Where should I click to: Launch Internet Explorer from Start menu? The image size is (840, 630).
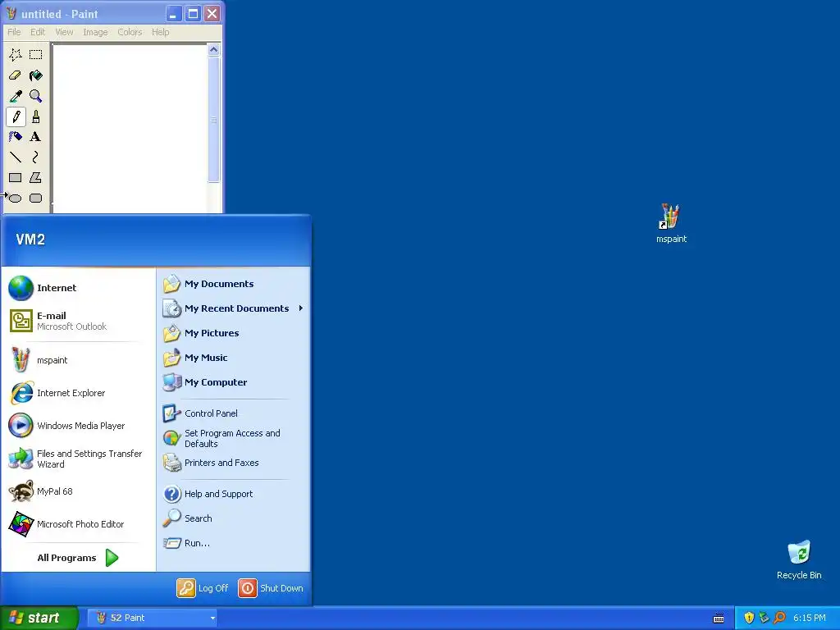click(78, 393)
